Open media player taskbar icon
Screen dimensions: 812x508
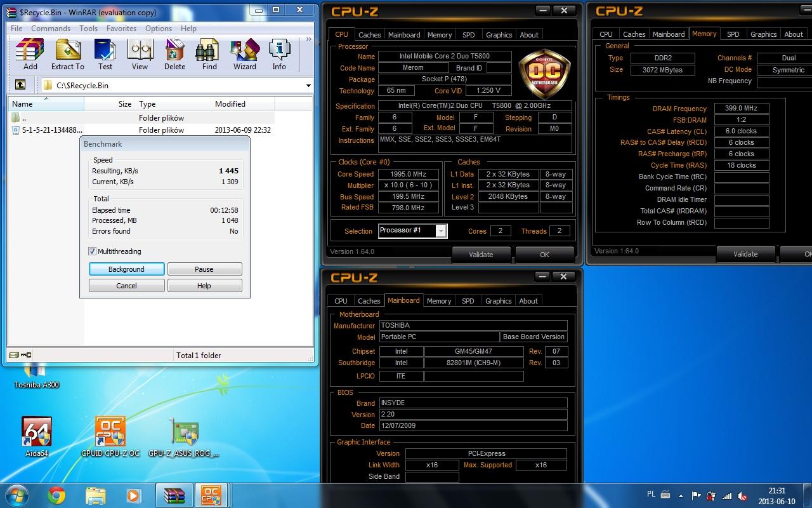pyautogui.click(x=133, y=495)
